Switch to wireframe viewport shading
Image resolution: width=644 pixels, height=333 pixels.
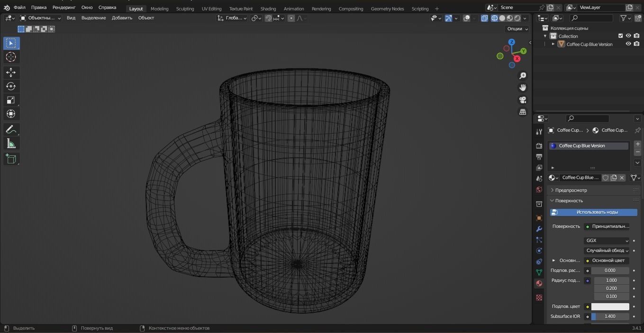coord(494,18)
